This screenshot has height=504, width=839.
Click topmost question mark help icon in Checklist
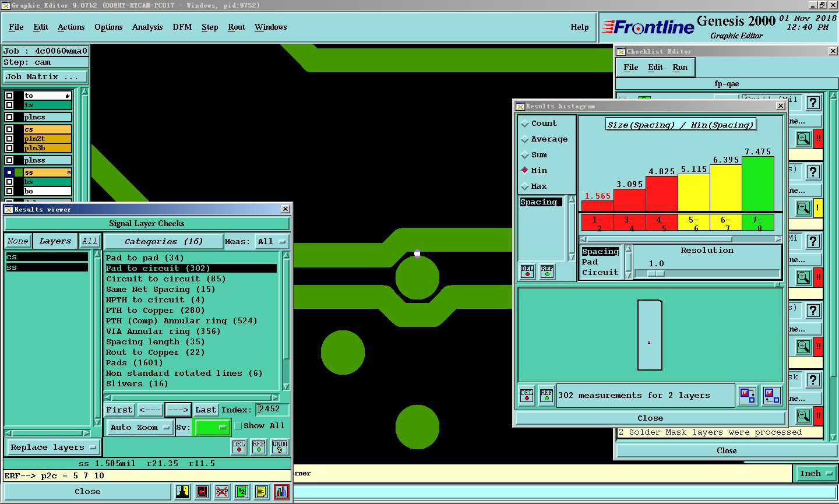[813, 103]
